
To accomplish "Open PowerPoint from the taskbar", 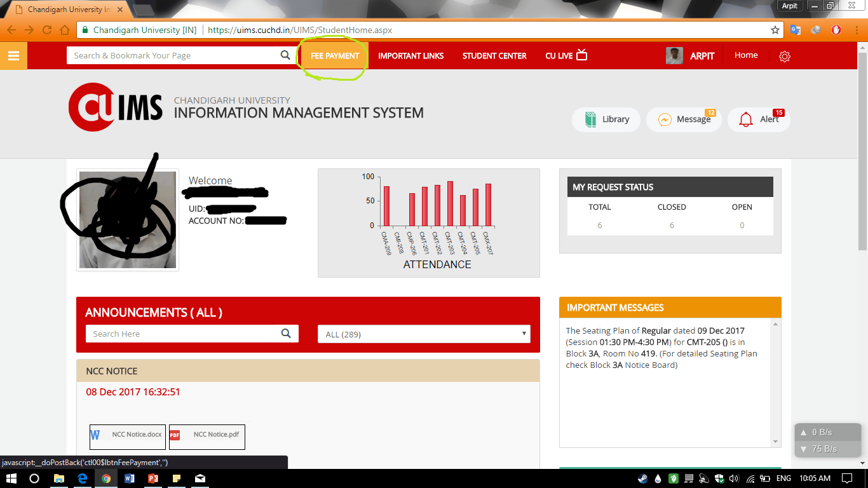I will pyautogui.click(x=153, y=478).
